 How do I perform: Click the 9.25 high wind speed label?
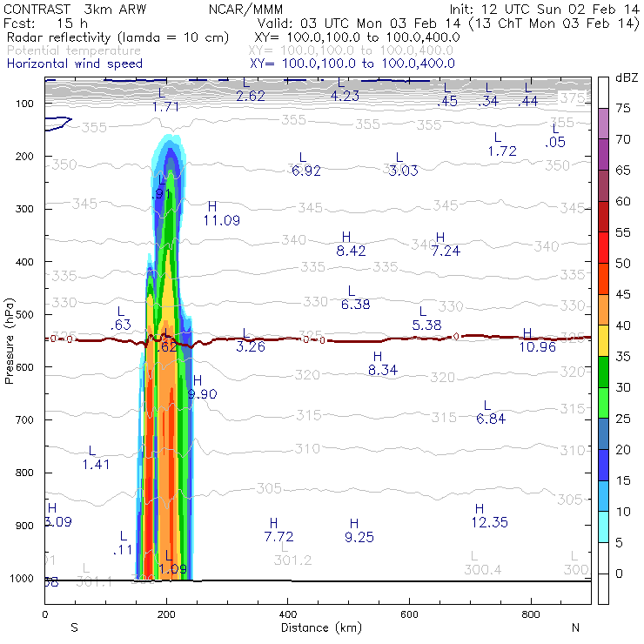point(359,537)
